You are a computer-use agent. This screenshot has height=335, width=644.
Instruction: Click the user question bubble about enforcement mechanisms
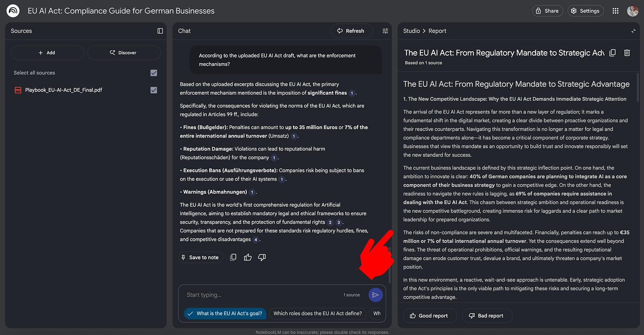(286, 60)
